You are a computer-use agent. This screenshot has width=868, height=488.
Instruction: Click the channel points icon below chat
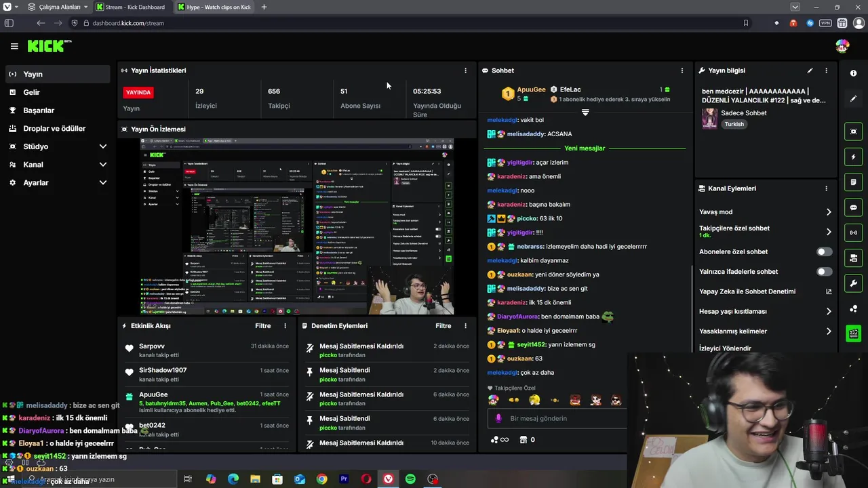tap(495, 440)
